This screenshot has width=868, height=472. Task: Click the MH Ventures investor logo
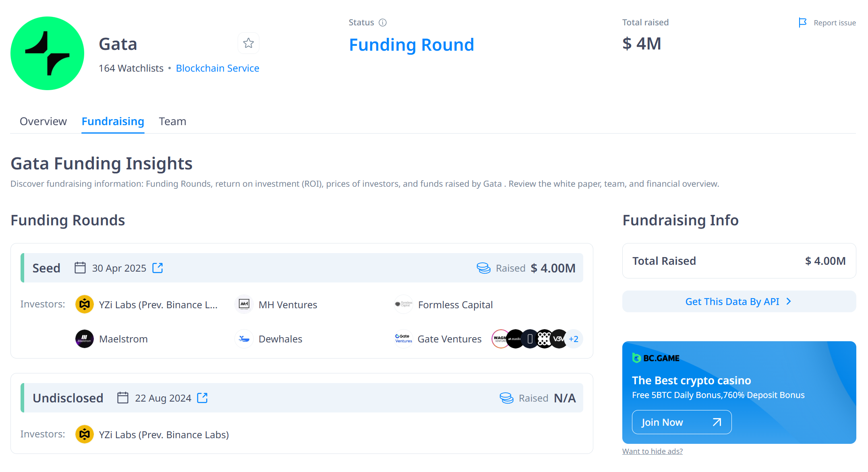click(244, 305)
